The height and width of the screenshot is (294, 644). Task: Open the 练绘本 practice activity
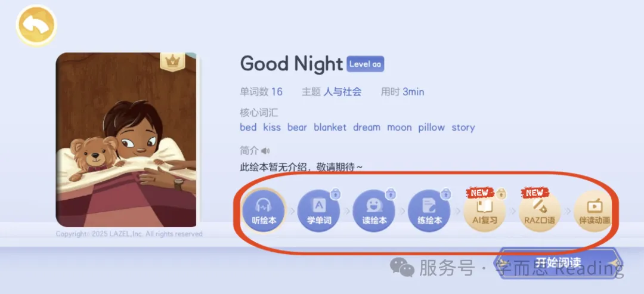tap(429, 211)
